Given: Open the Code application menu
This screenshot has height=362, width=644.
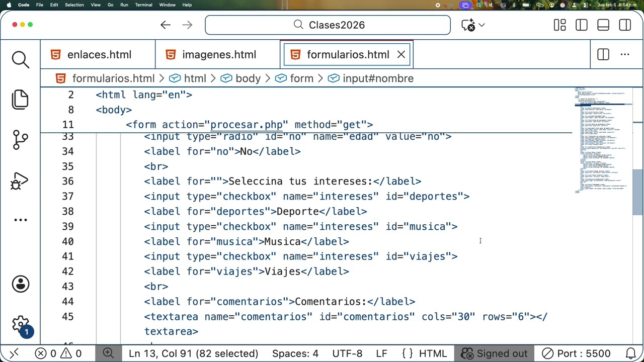Looking at the screenshot, I should [x=24, y=5].
